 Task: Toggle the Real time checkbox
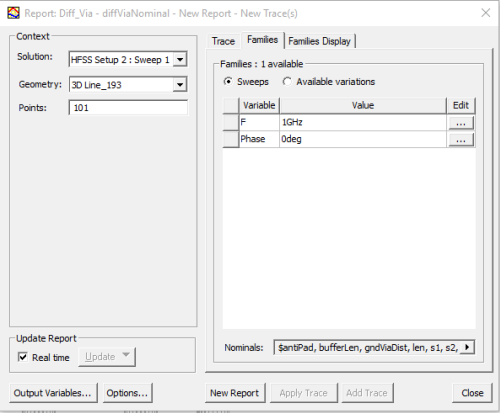pyautogui.click(x=23, y=357)
